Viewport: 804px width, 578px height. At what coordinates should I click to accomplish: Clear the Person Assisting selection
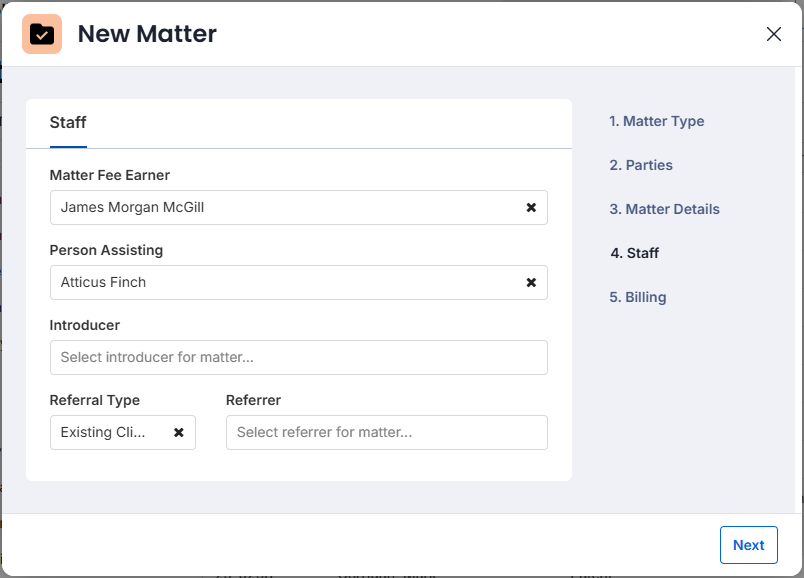point(531,282)
